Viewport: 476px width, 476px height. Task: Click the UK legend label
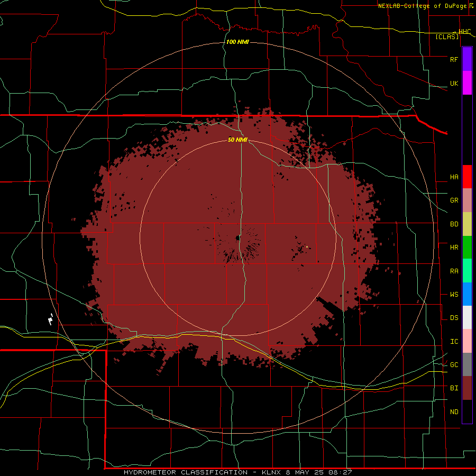pyautogui.click(x=454, y=83)
